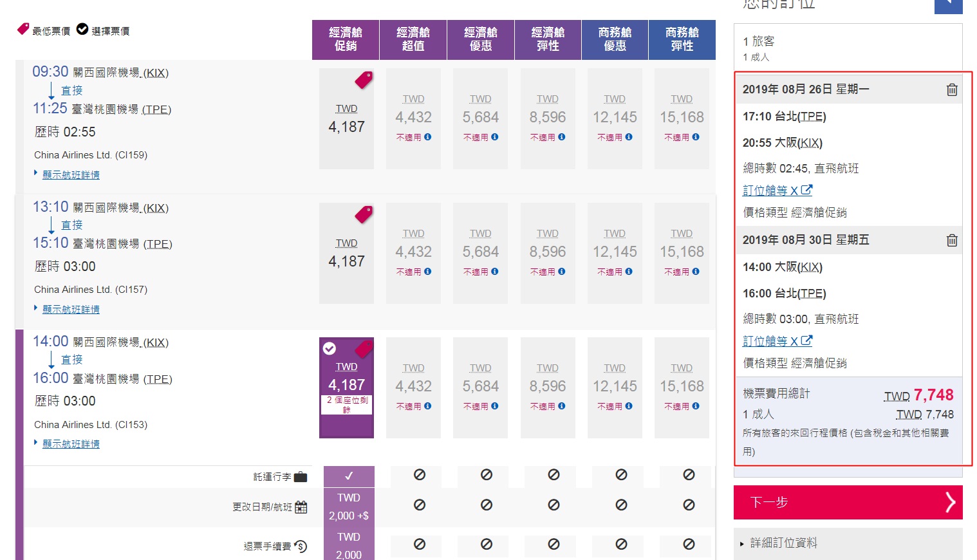
Task: Click the blue collapse arrow atop booking panel
Action: coord(948,5)
